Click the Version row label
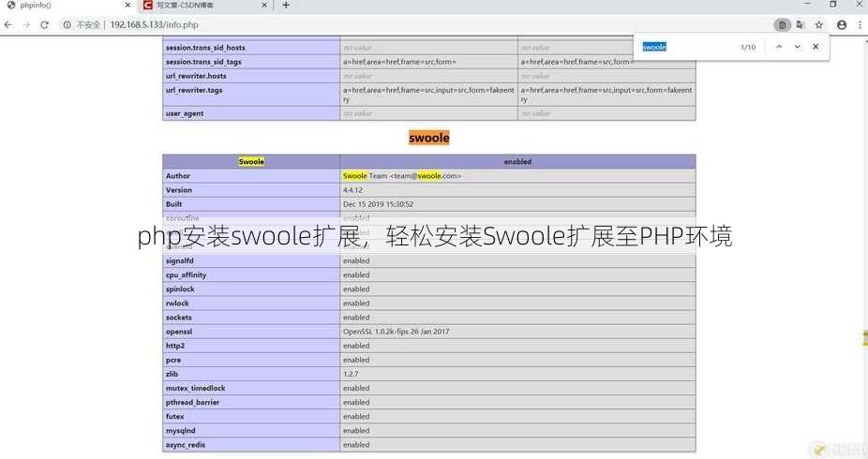The width and height of the screenshot is (868, 459). pyautogui.click(x=179, y=190)
